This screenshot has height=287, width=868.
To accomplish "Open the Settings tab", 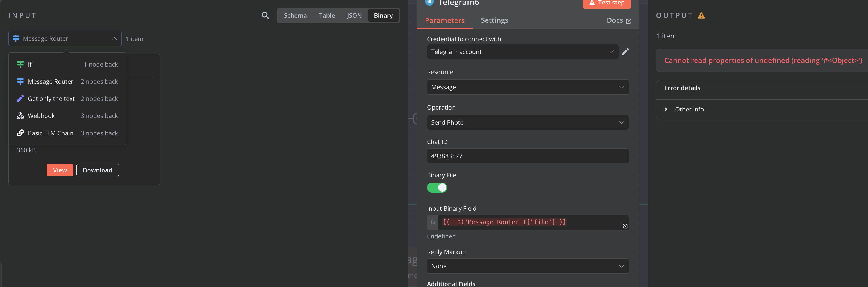I will click(494, 20).
